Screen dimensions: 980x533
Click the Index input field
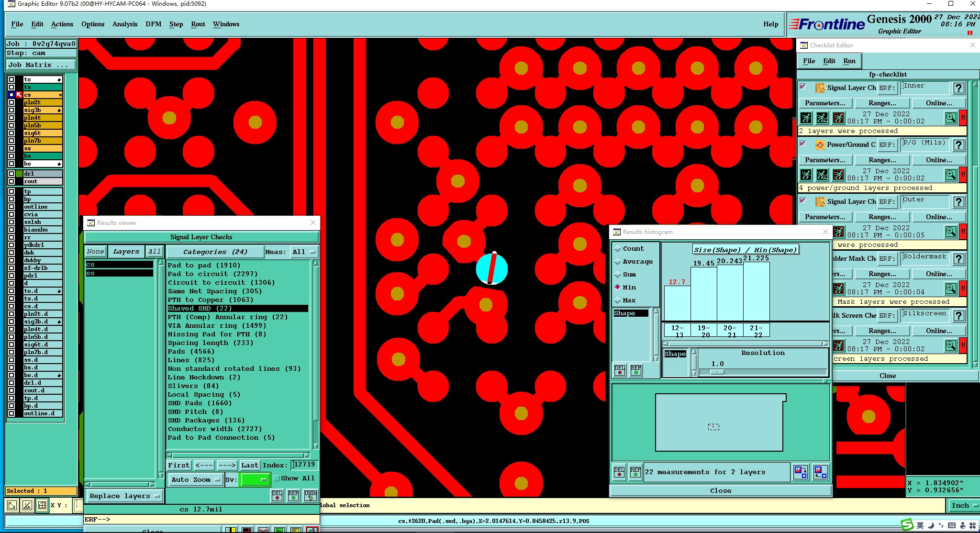(x=304, y=465)
